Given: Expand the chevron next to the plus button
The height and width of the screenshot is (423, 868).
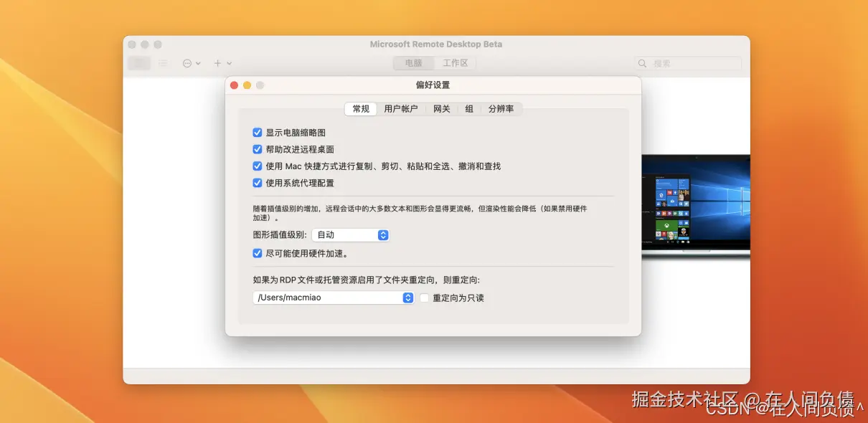Looking at the screenshot, I should point(228,63).
